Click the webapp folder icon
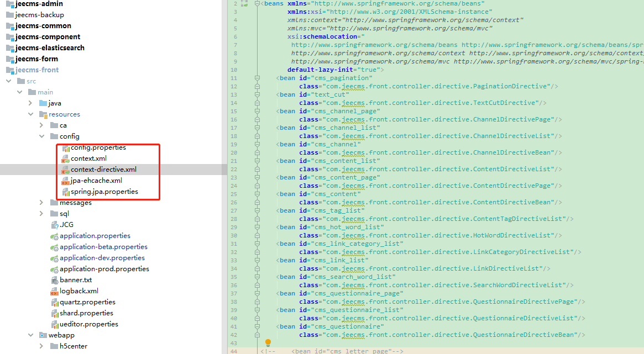Viewport: 644px width, 354px height. click(43, 335)
